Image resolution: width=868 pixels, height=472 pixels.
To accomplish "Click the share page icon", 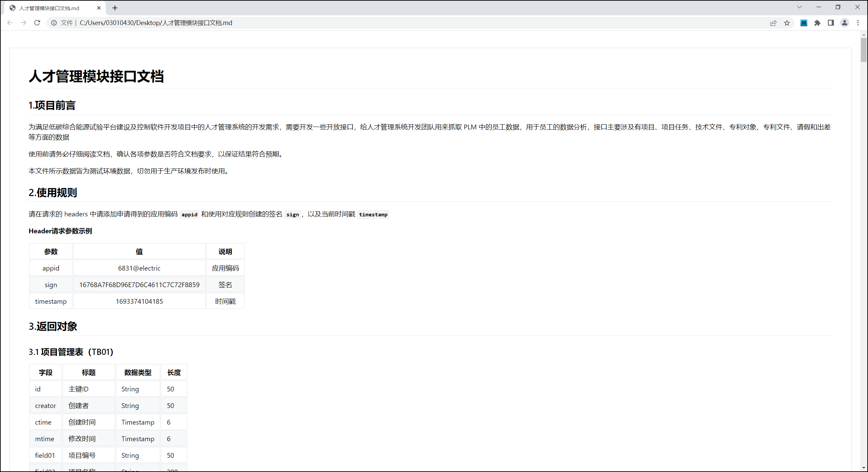I will coord(773,23).
